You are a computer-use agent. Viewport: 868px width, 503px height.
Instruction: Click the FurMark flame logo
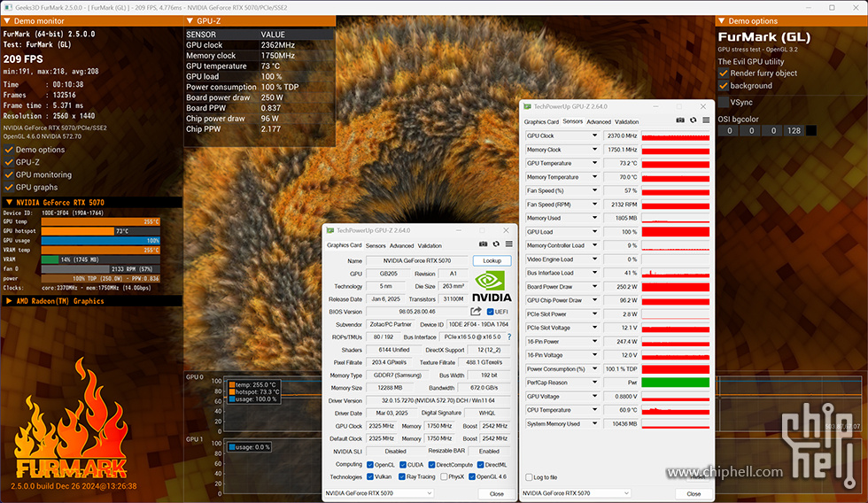click(71, 420)
